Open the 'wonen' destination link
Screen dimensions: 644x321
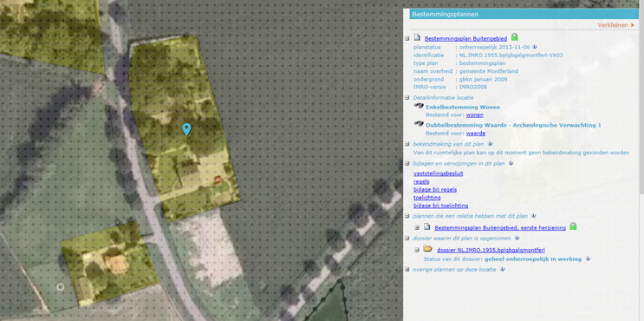coord(475,115)
